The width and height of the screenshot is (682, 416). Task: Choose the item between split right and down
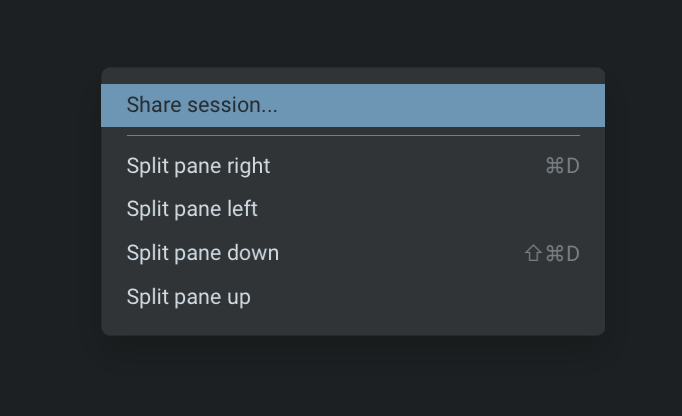(192, 209)
